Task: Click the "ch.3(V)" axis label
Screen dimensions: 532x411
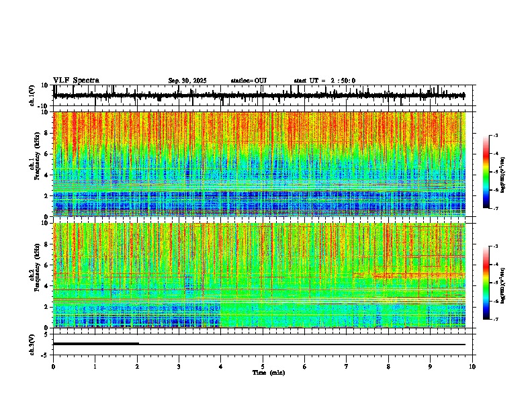Action: coord(32,345)
